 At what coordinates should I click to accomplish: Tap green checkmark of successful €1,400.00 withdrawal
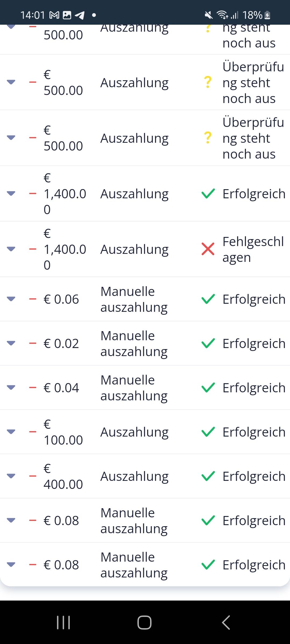pyautogui.click(x=208, y=193)
